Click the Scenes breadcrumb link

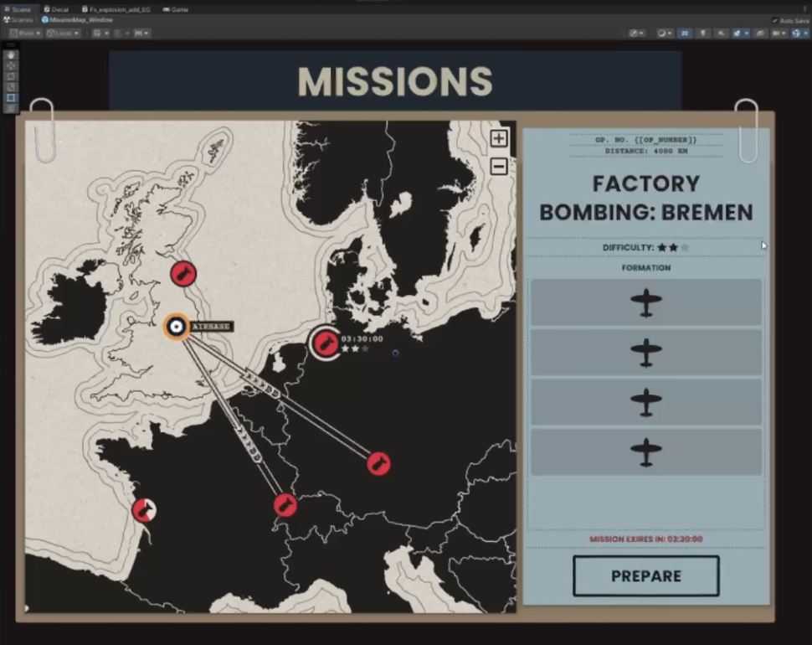(x=21, y=19)
